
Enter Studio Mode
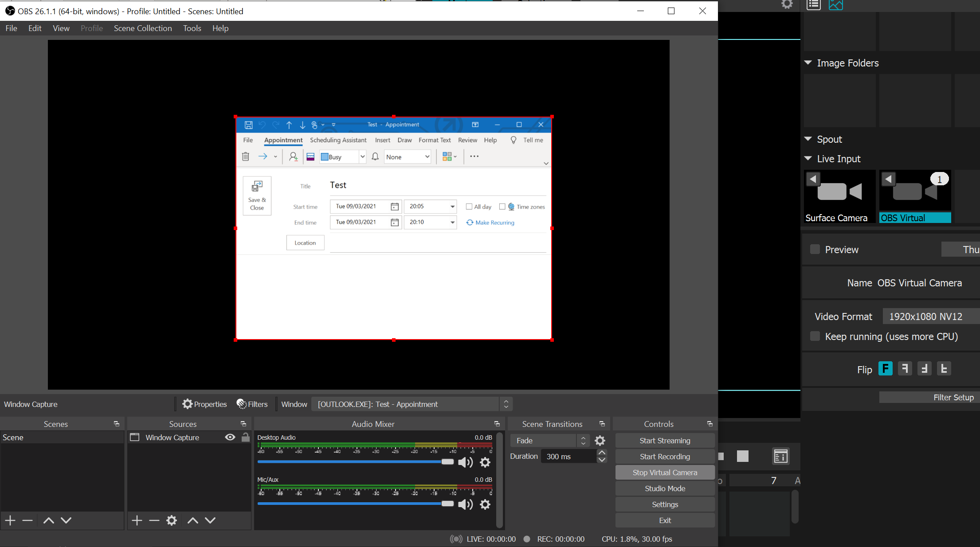(665, 488)
